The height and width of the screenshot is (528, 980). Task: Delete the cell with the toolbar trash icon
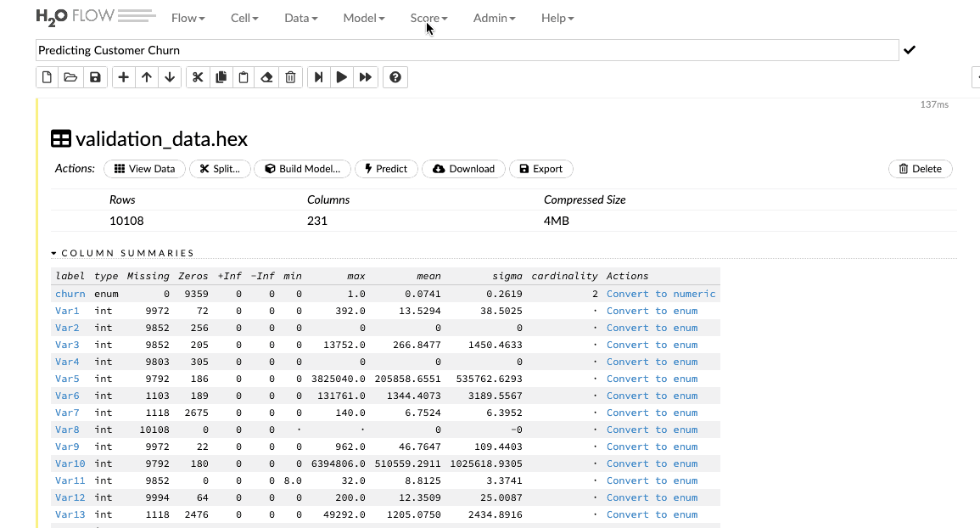click(291, 77)
